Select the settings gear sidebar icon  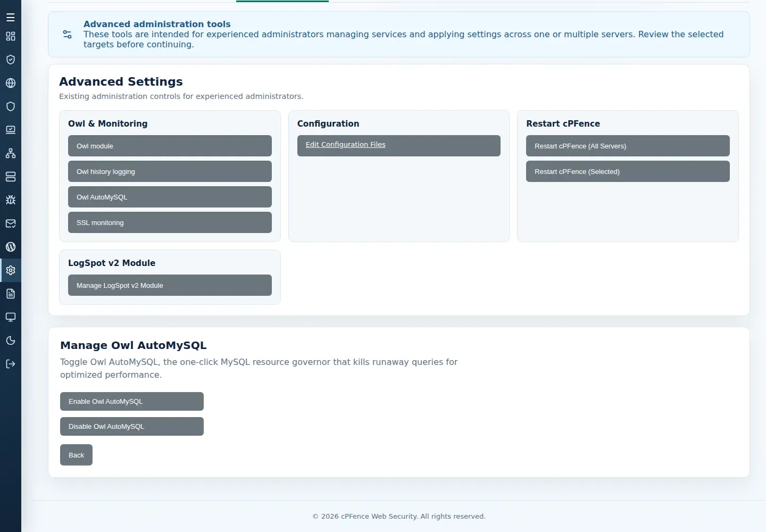point(11,270)
